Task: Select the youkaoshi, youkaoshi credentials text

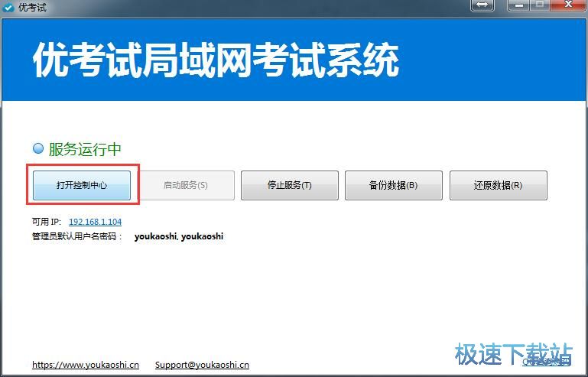Action: point(179,236)
